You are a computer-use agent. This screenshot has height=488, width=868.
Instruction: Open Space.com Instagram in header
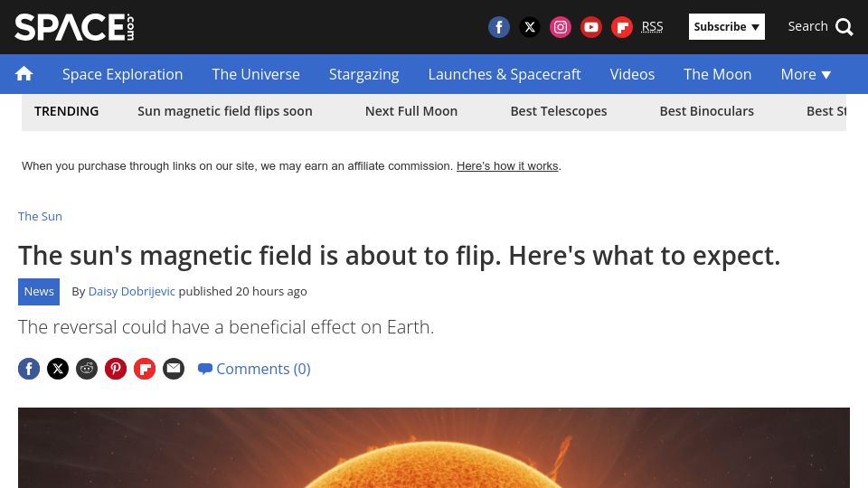coord(561,26)
